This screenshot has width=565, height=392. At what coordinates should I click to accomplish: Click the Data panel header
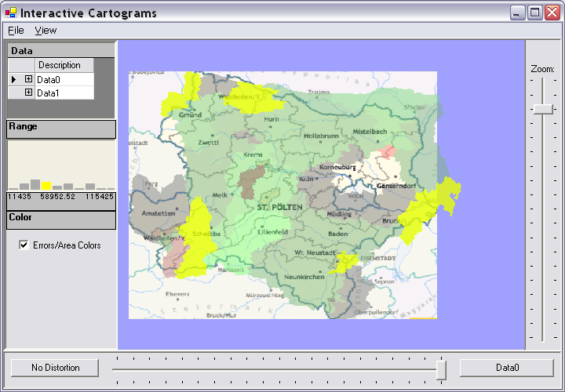(61, 50)
